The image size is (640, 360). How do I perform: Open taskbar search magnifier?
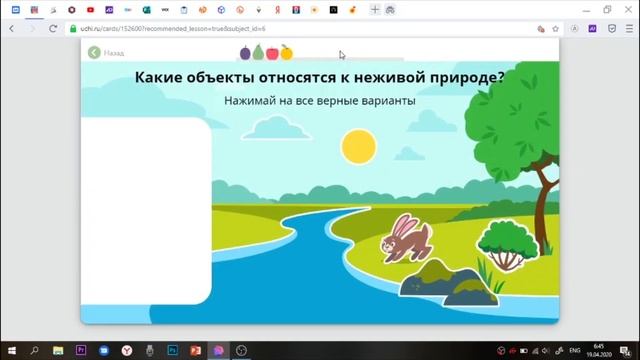[x=35, y=350]
